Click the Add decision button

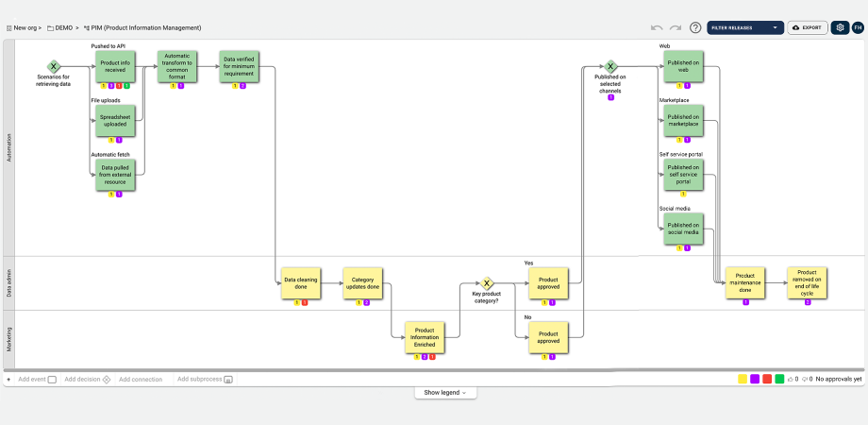click(x=88, y=380)
